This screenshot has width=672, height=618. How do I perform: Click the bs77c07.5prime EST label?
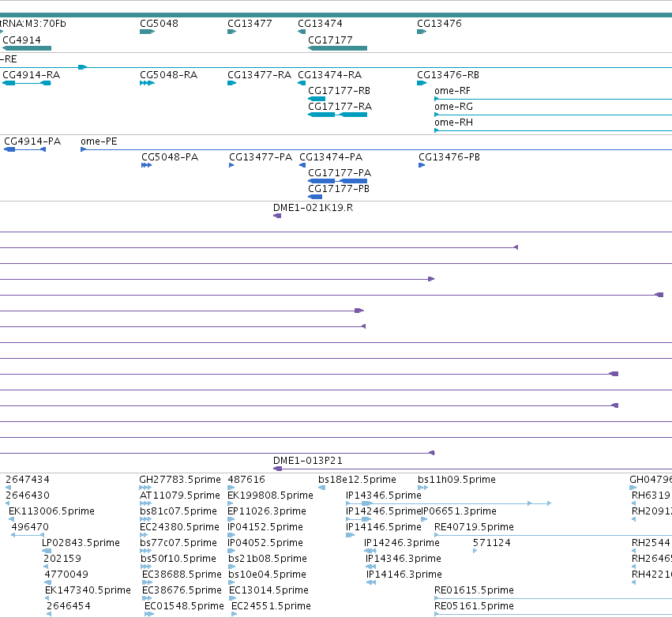(x=178, y=544)
